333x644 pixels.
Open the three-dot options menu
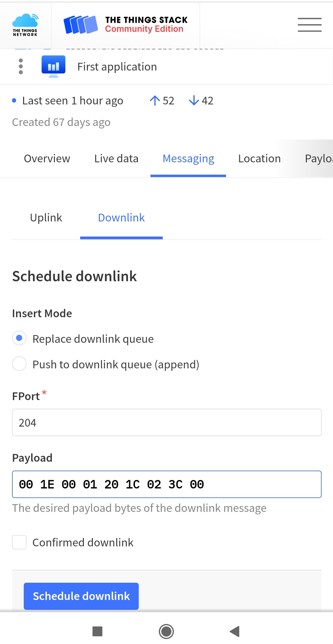click(x=21, y=67)
